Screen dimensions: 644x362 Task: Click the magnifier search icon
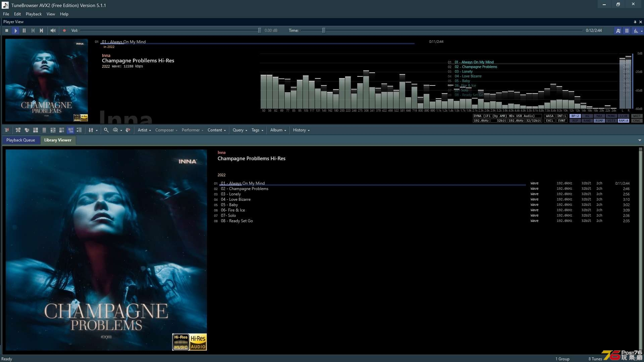point(106,130)
